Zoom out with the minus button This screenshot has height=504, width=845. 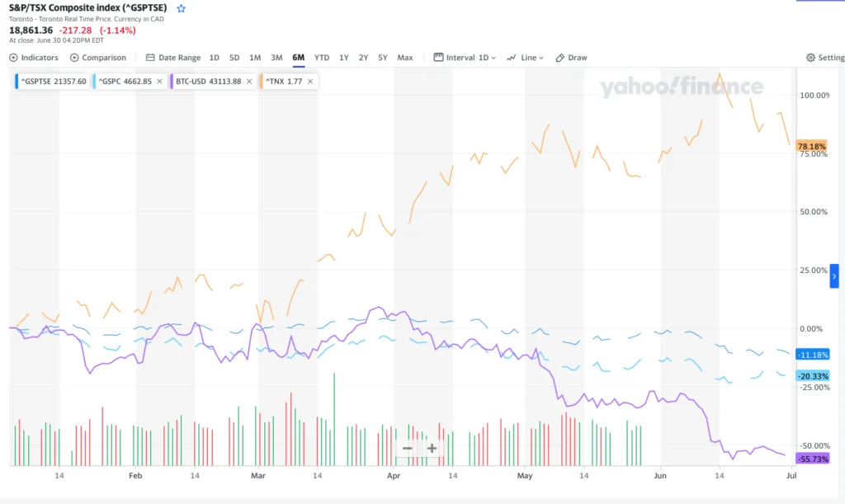coord(407,449)
